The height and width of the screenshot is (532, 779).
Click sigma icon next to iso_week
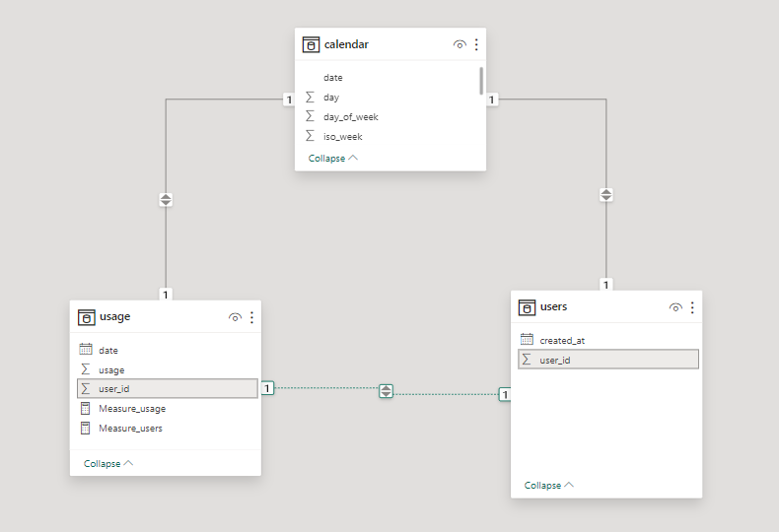[x=310, y=136]
